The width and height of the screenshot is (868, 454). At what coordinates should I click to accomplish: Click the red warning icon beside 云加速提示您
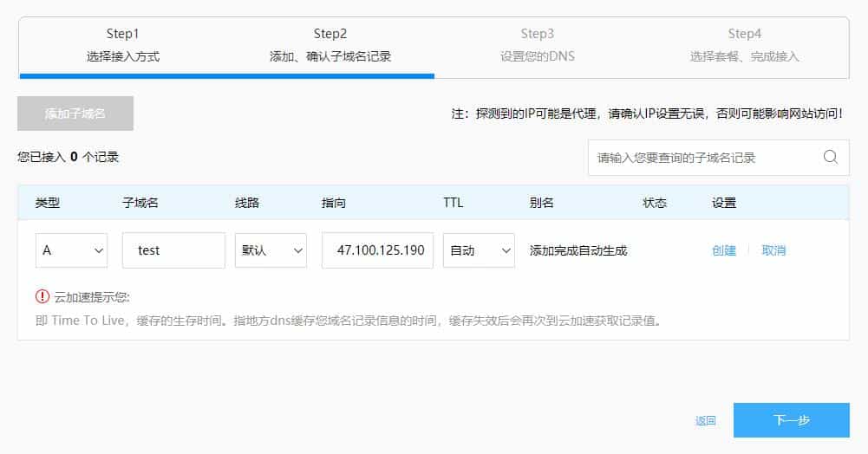[42, 297]
